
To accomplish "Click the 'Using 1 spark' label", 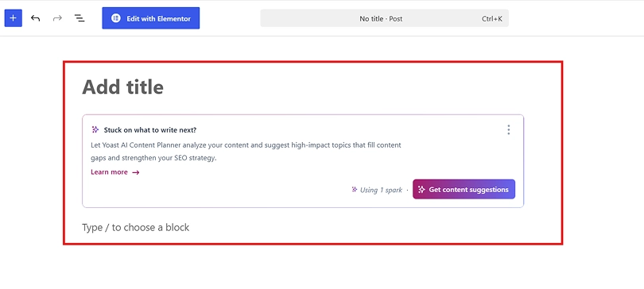I will 381,190.
